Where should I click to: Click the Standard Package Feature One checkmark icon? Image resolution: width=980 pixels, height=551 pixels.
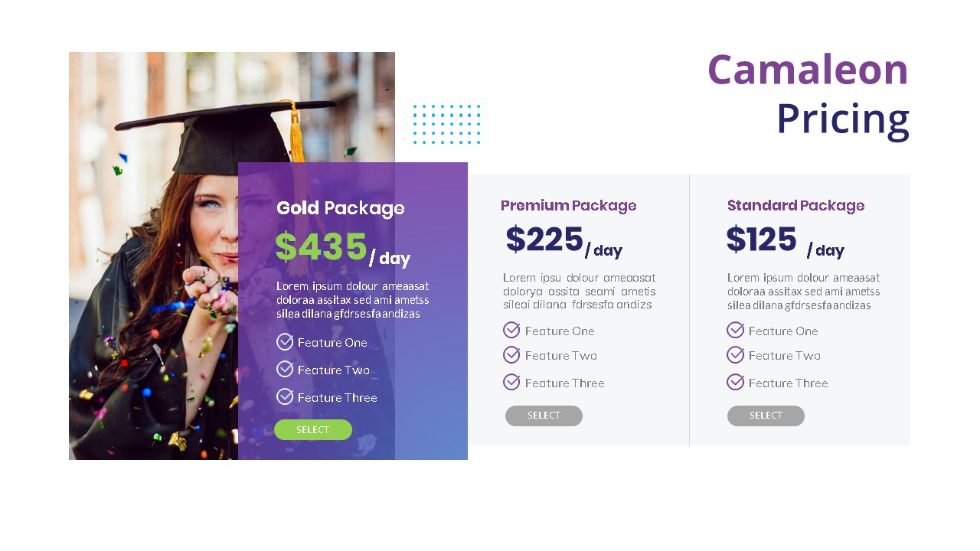735,330
